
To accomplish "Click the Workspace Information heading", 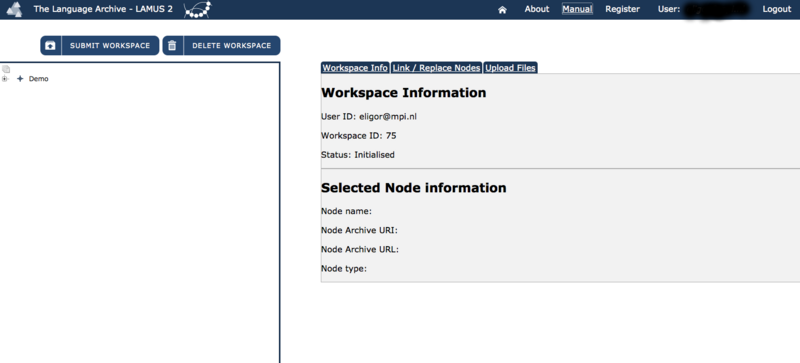I will click(x=404, y=93).
